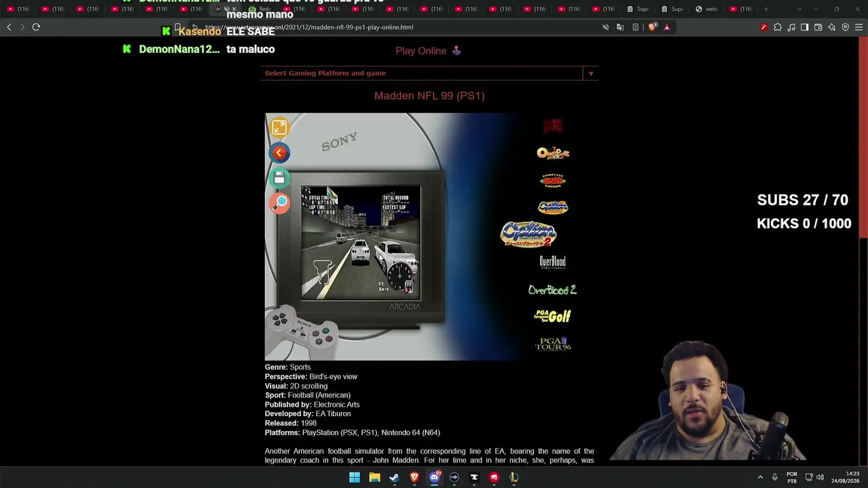
Task: Open the arrow-circle app in taskbar
Action: pyautogui.click(x=454, y=477)
